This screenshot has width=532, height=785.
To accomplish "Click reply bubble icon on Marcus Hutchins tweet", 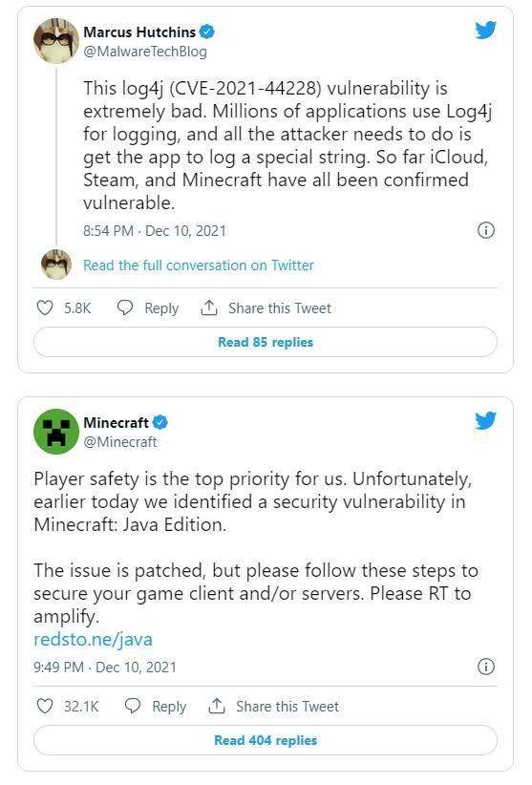I will point(124,308).
